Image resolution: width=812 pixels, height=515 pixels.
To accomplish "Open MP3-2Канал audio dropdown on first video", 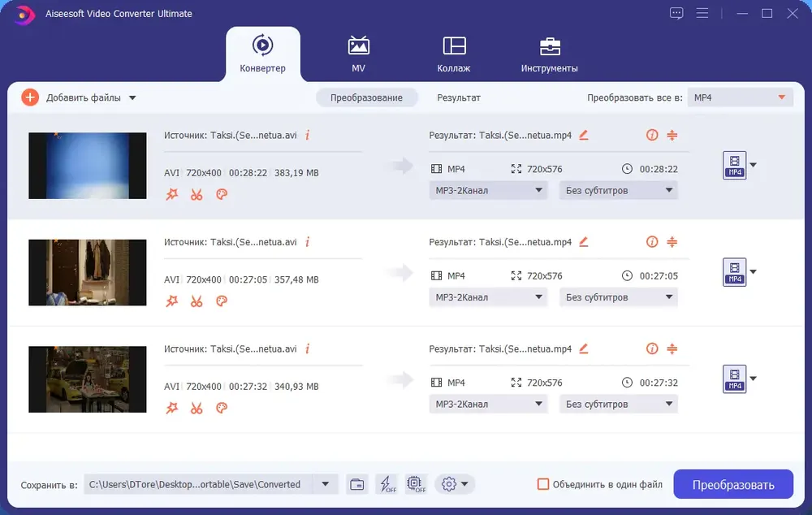I will (x=488, y=190).
